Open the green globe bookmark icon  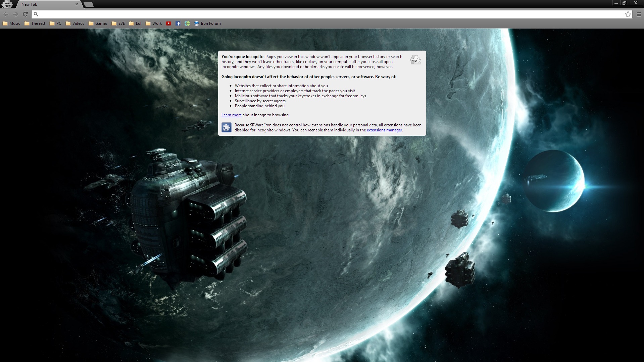pos(187,23)
